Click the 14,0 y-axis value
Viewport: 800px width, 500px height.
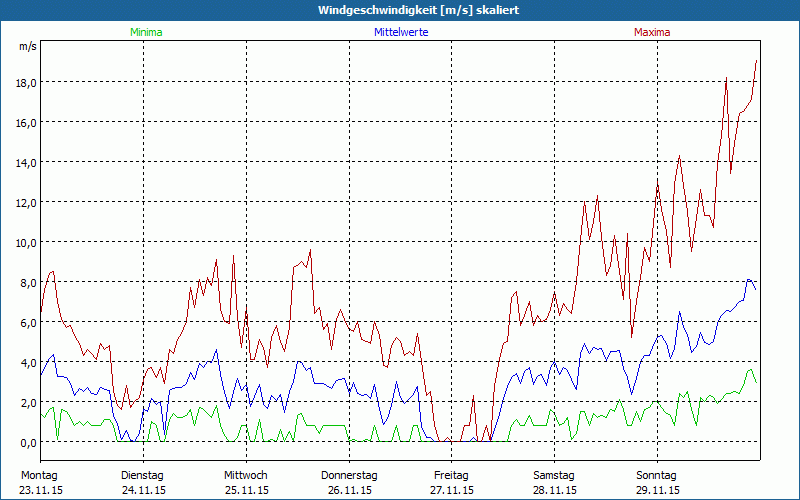pos(26,162)
